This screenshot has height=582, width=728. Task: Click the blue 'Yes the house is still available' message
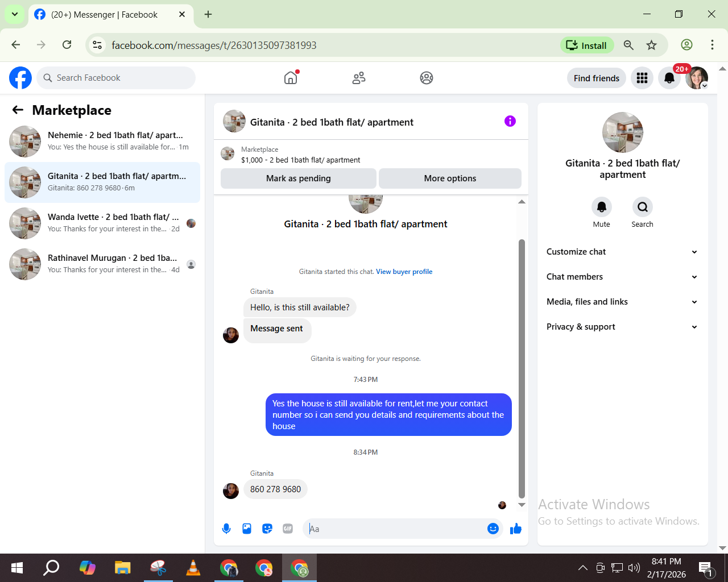click(388, 415)
